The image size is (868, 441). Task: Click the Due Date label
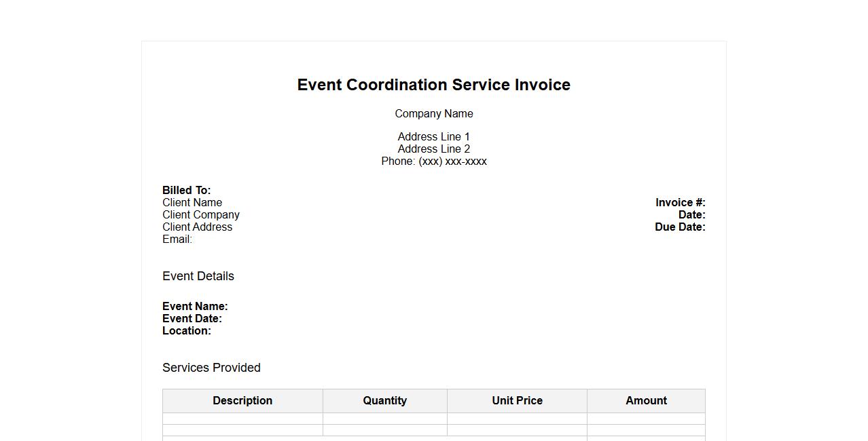pyautogui.click(x=679, y=227)
